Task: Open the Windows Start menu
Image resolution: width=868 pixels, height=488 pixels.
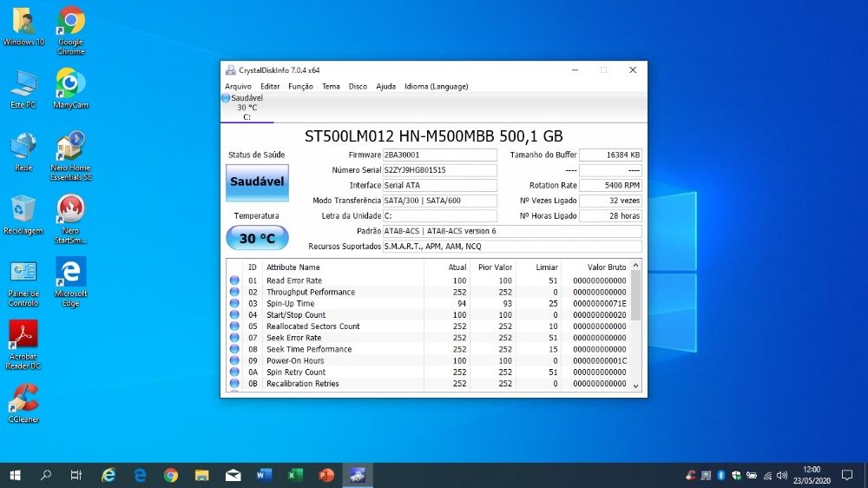Action: [x=15, y=475]
